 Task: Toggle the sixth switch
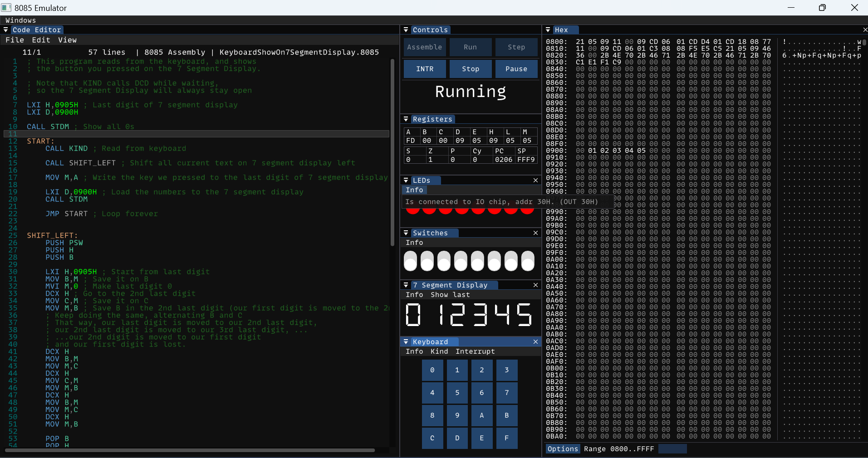coord(494,261)
